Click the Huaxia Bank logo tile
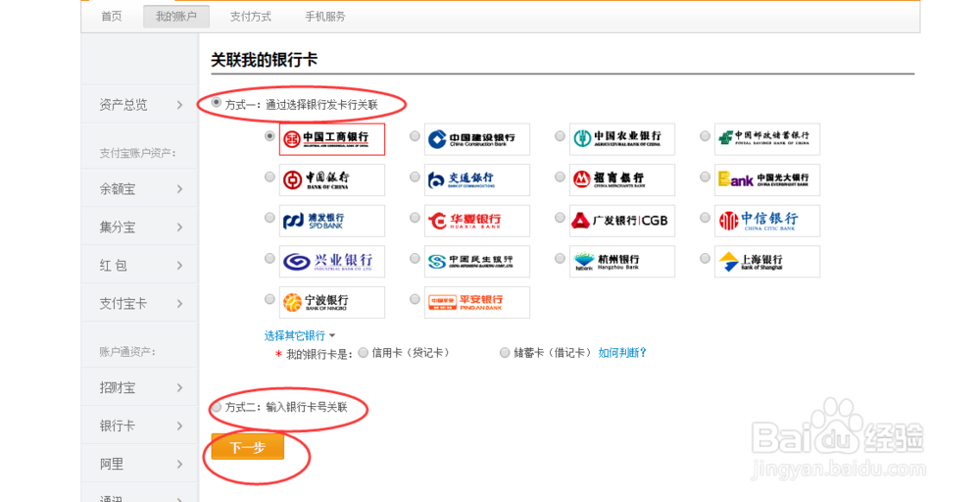The height and width of the screenshot is (502, 980). click(x=477, y=221)
